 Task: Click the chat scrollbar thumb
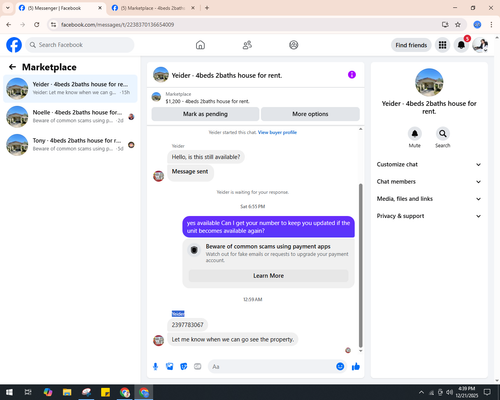click(360, 265)
